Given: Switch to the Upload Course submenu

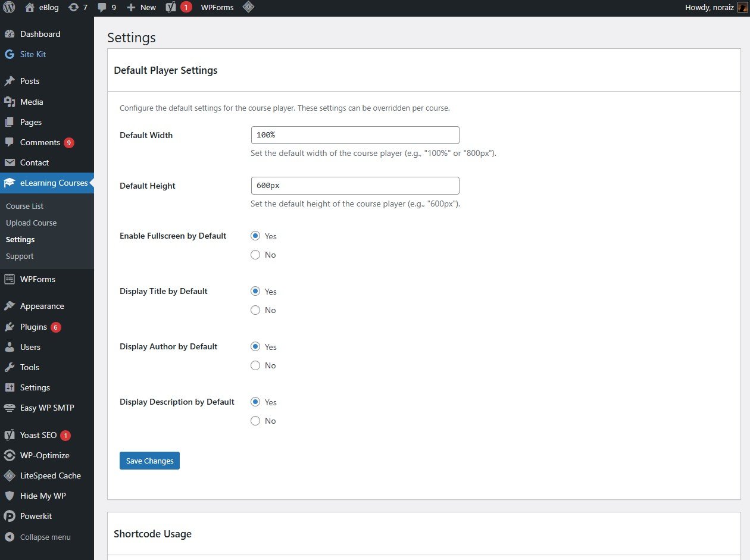Looking at the screenshot, I should coord(31,223).
